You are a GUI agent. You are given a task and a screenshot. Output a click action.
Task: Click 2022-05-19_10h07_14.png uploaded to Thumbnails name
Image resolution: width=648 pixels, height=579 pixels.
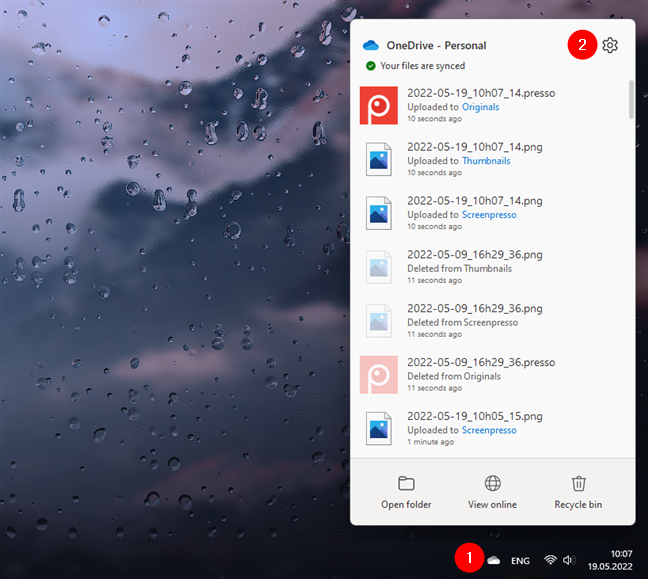[x=475, y=147]
